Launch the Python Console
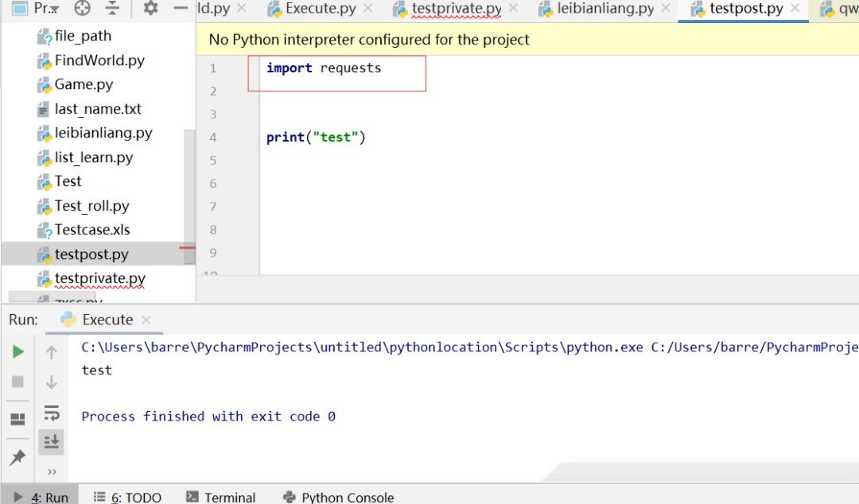The height and width of the screenshot is (504, 859). [x=346, y=497]
